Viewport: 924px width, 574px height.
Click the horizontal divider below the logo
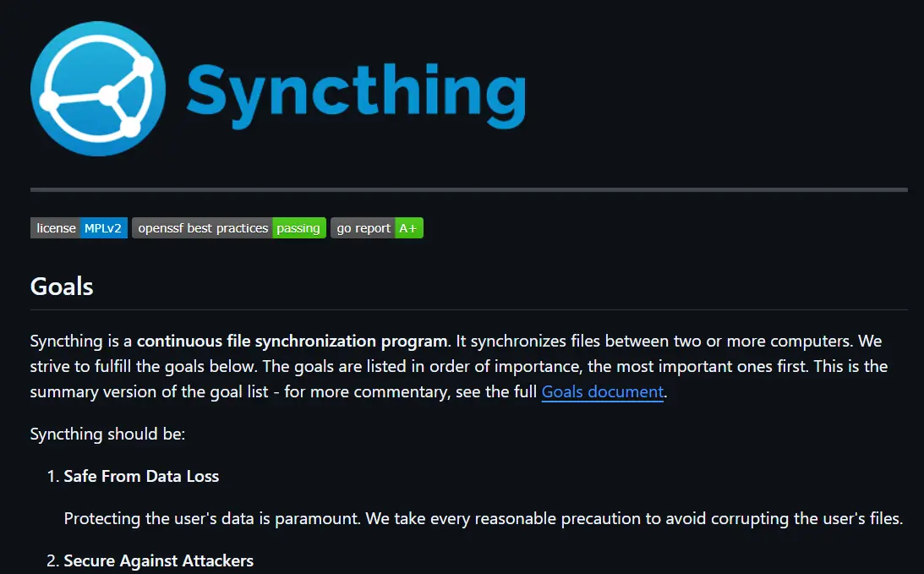(x=468, y=189)
